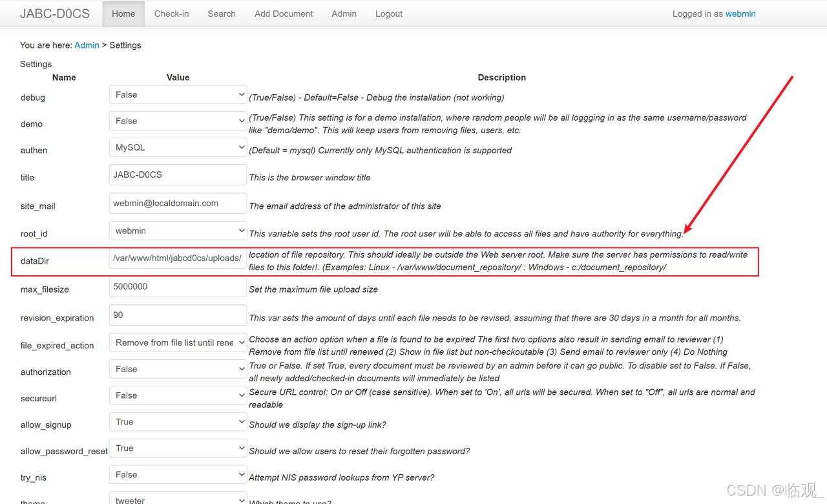Open the try_nis dropdown
The width and height of the screenshot is (827, 504).
178,474
